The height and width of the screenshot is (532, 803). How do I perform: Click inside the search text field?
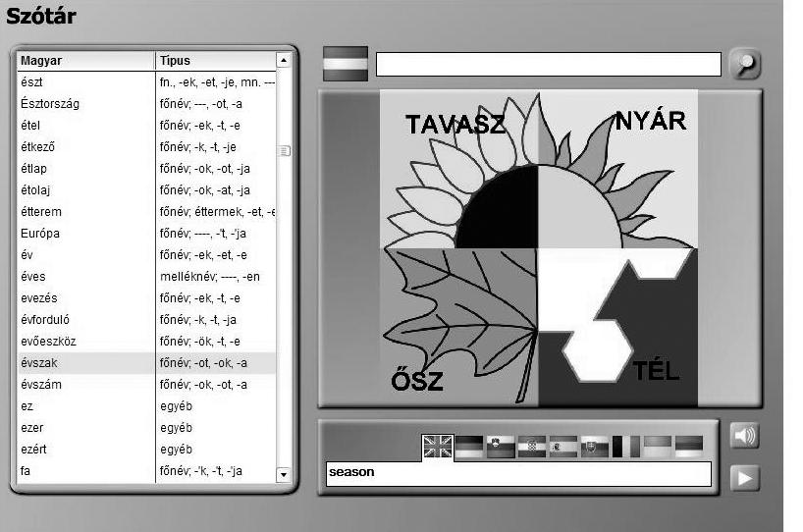[548, 65]
